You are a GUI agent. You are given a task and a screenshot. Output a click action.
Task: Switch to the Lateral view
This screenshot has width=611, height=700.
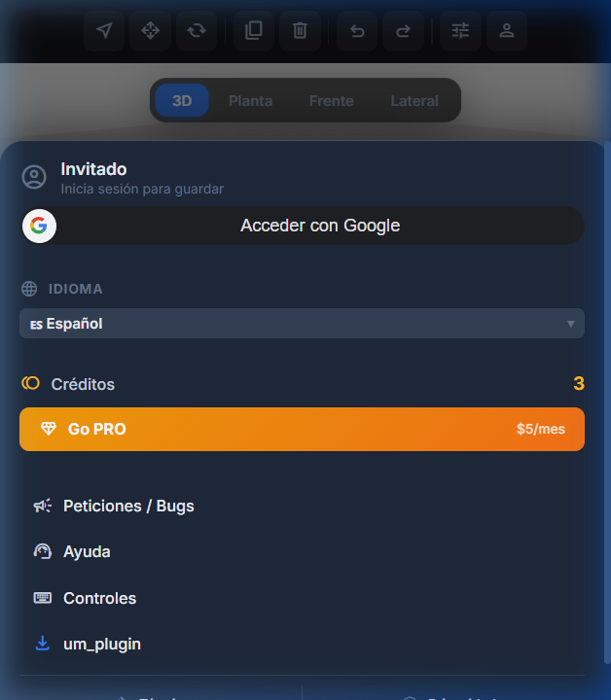pos(414,101)
